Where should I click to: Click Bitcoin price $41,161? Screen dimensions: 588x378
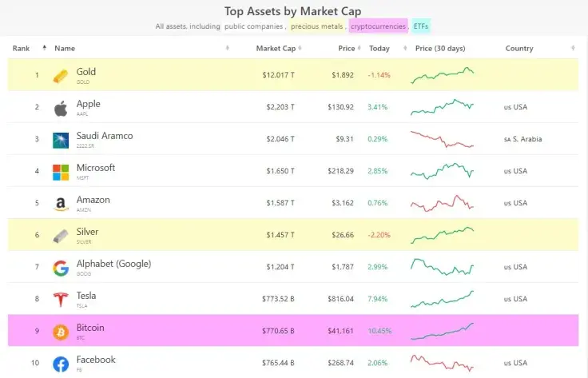(340, 331)
